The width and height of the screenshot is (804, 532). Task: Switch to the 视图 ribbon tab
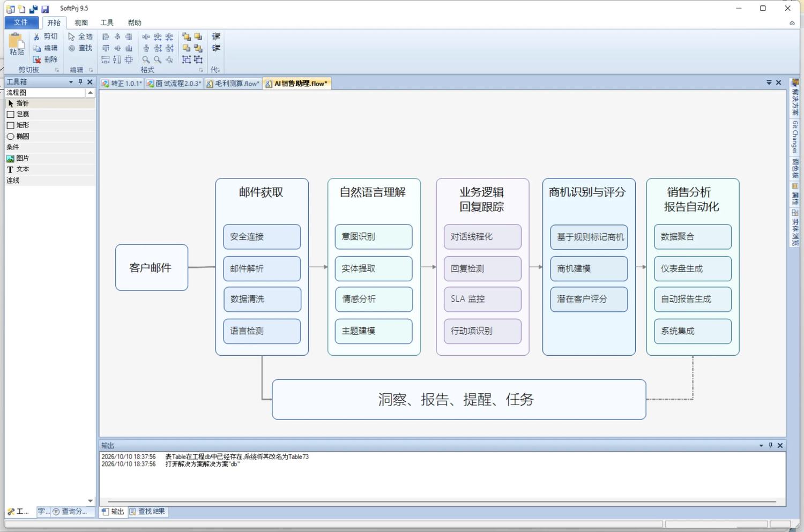[81, 23]
